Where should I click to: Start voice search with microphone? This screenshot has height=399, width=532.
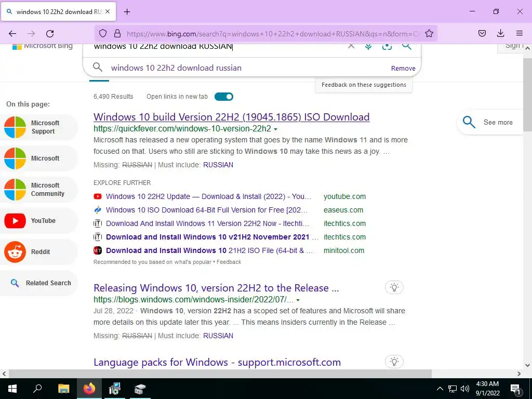pos(368,46)
